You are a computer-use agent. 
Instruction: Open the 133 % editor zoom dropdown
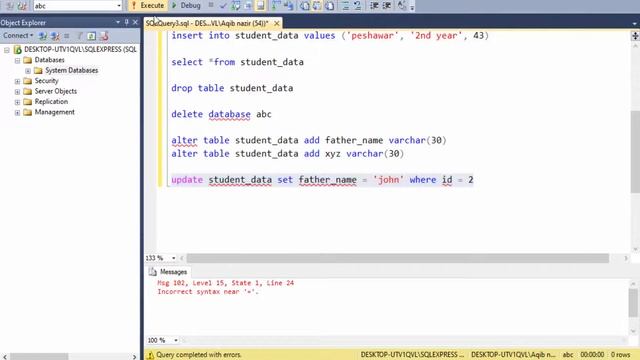173,258
